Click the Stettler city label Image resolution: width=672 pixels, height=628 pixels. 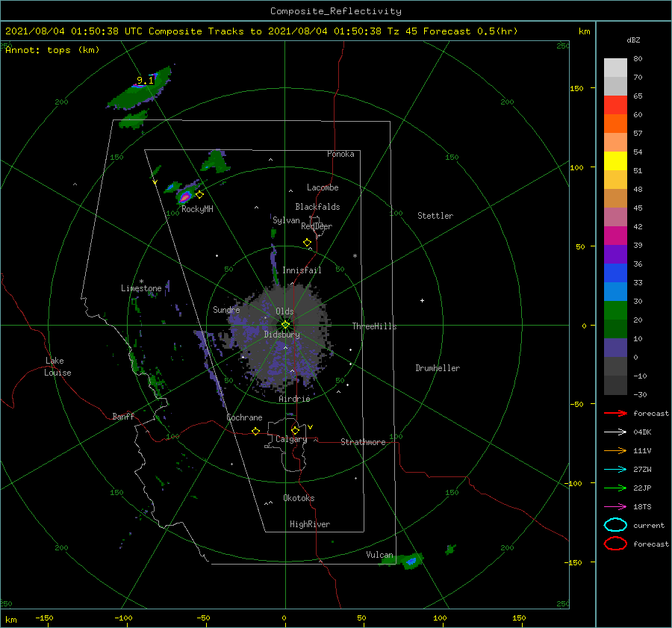[x=435, y=216]
